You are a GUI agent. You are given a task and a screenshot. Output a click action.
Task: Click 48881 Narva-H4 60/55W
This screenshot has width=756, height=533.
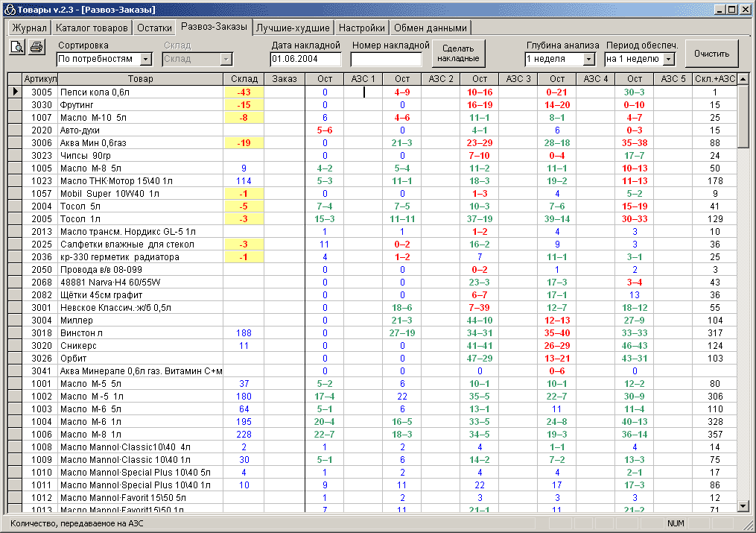tap(110, 283)
